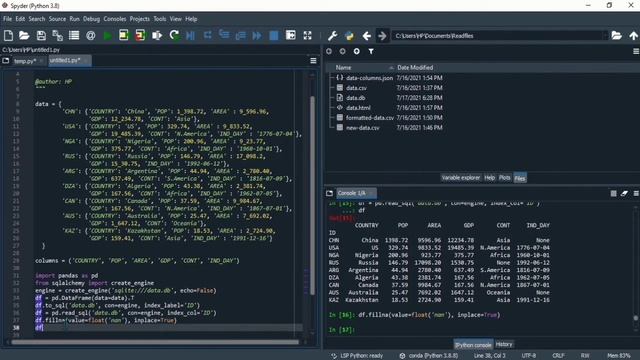Sort files by Date Modified header
Screen dimensions: 640x360
[x=415, y=68]
